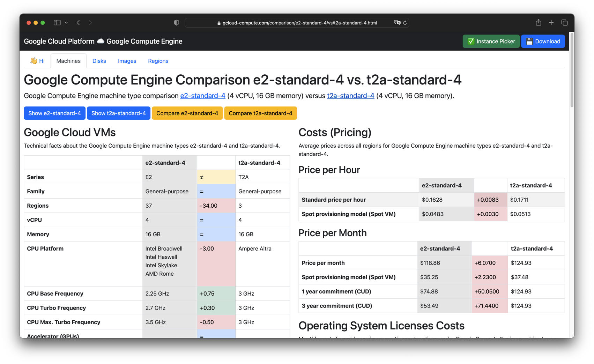Follow the e2-standard-4 hyperlink
The height and width of the screenshot is (364, 594).
(x=203, y=96)
